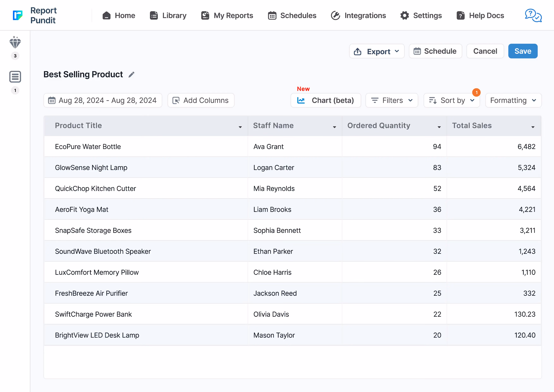Open Help Docs menu item
Image resolution: width=554 pixels, height=392 pixels.
click(x=480, y=15)
